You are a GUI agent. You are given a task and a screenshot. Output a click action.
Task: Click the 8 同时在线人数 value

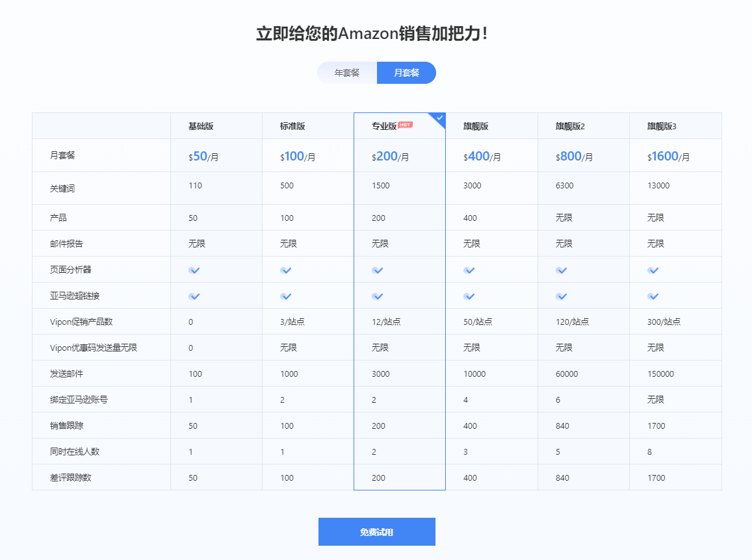(649, 452)
